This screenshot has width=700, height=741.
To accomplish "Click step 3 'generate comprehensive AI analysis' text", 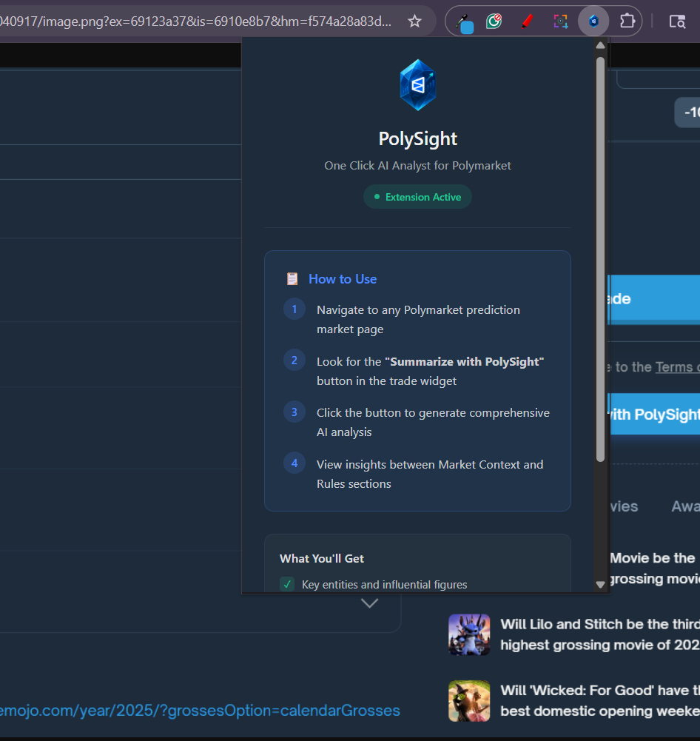I will point(433,423).
